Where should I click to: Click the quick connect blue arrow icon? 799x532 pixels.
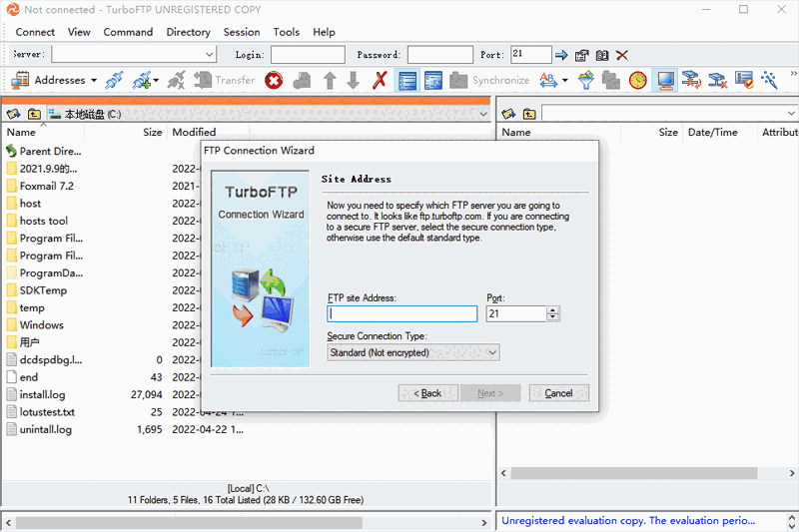(561, 55)
